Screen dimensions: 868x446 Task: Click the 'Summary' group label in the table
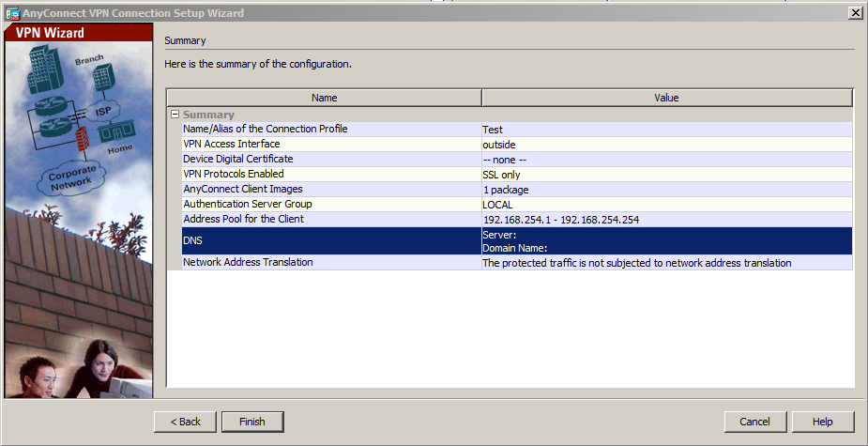pyautogui.click(x=208, y=115)
